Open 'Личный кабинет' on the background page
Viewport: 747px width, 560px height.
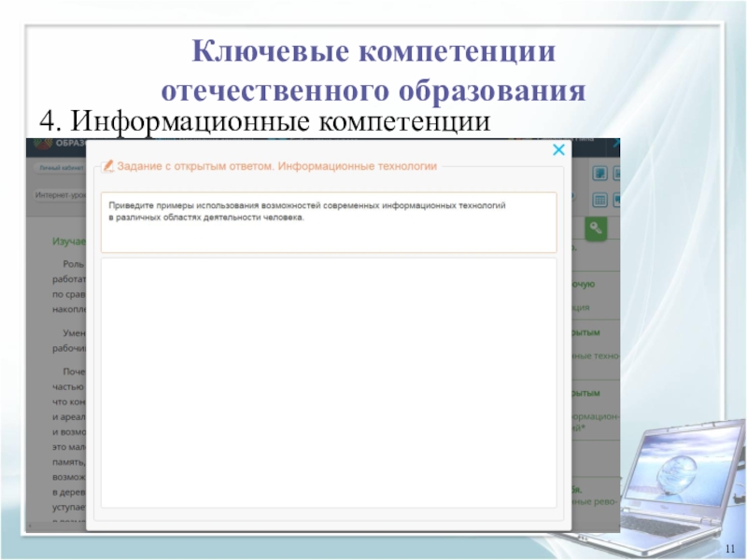(x=60, y=168)
